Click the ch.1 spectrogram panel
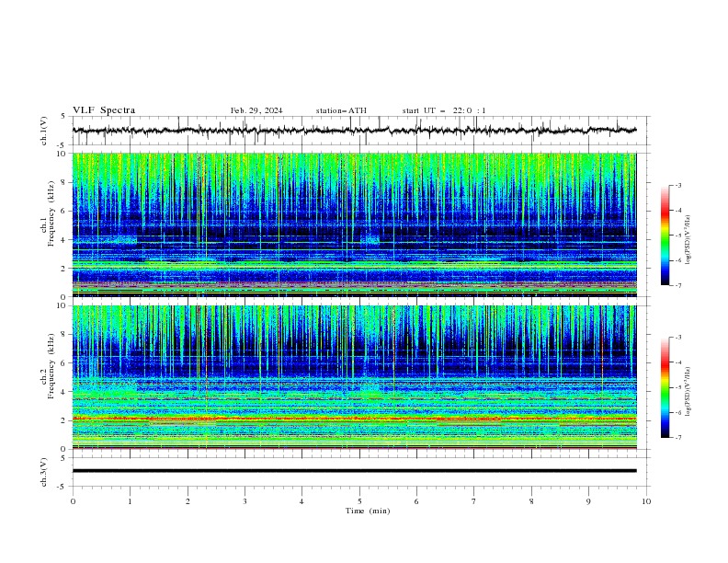The width and height of the screenshot is (728, 563). pos(354,224)
